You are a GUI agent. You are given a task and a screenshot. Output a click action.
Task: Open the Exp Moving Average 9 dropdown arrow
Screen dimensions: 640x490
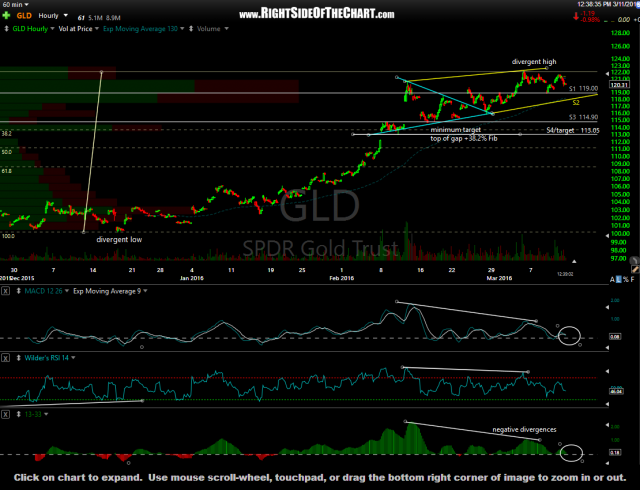145,291
